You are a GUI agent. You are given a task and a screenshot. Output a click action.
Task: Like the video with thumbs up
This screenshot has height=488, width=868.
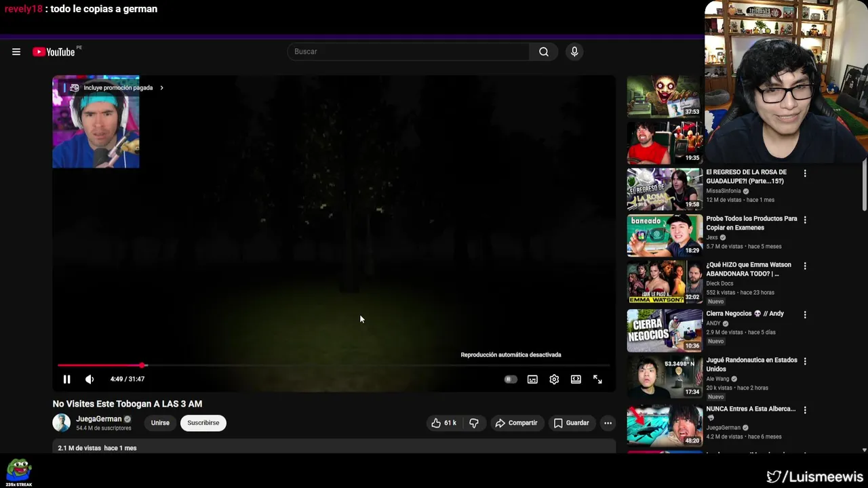pyautogui.click(x=443, y=423)
